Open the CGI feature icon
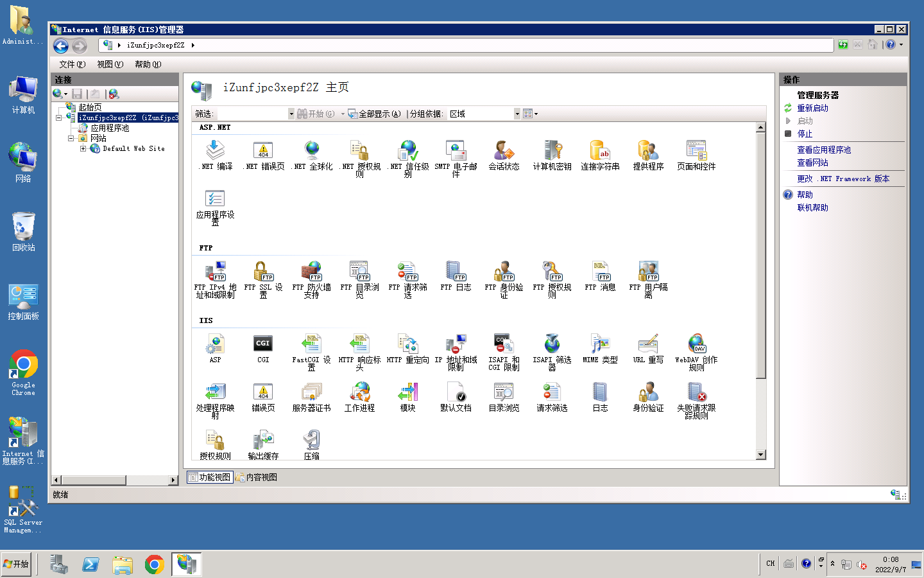 point(263,349)
